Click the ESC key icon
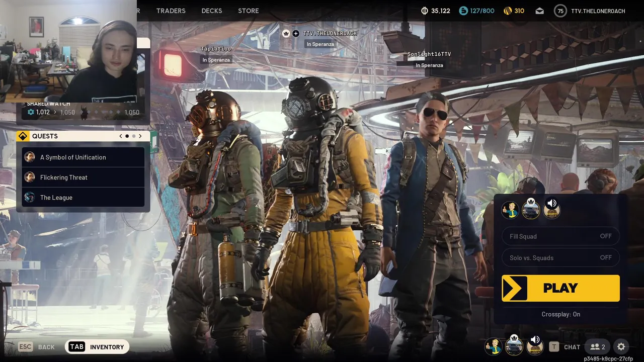 tap(26, 347)
